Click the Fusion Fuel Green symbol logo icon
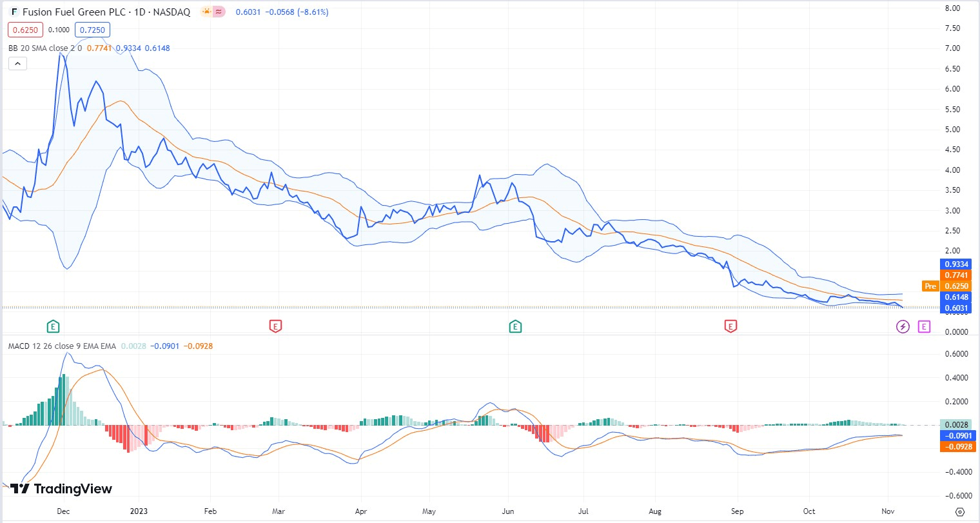 pyautogui.click(x=14, y=12)
